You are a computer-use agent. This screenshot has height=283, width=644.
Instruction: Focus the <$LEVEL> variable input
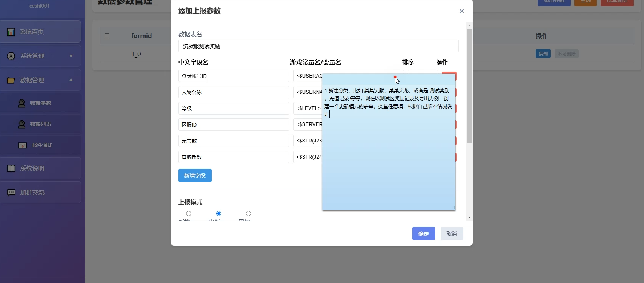307,109
